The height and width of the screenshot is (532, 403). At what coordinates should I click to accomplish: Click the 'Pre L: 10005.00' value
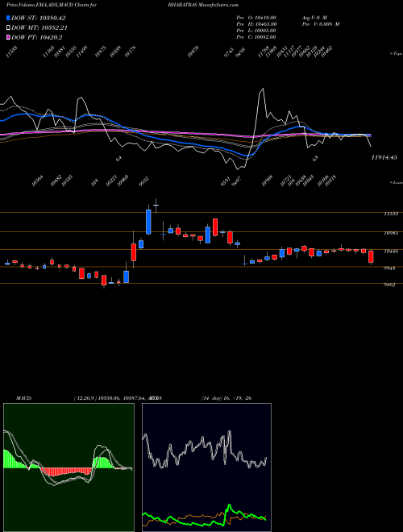pos(256,31)
